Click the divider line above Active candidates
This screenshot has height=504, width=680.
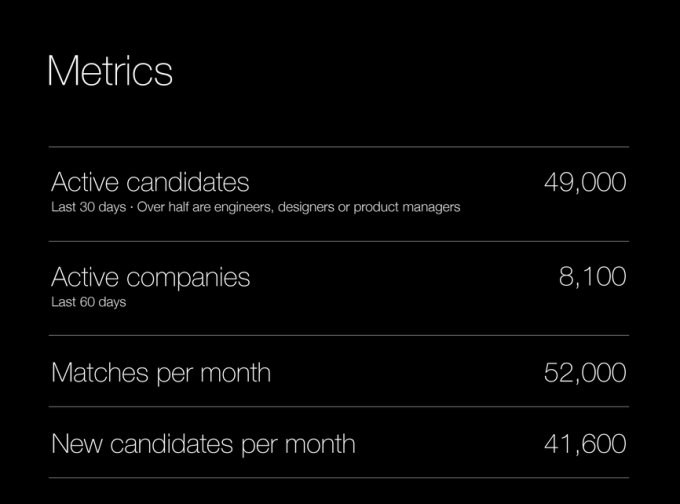coord(338,147)
